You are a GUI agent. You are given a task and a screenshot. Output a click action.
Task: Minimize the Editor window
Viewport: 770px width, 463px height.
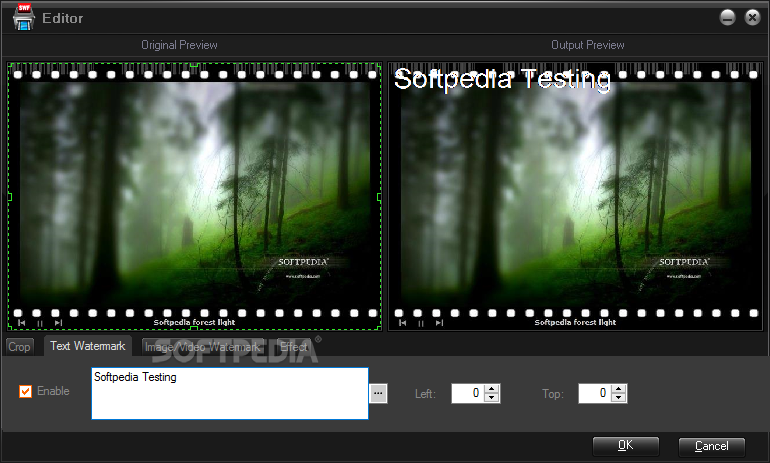click(x=727, y=18)
